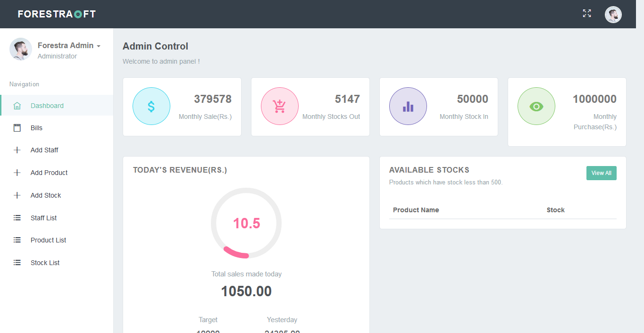Click the fullscreen toggle icon in header
The width and height of the screenshot is (644, 333).
click(586, 14)
